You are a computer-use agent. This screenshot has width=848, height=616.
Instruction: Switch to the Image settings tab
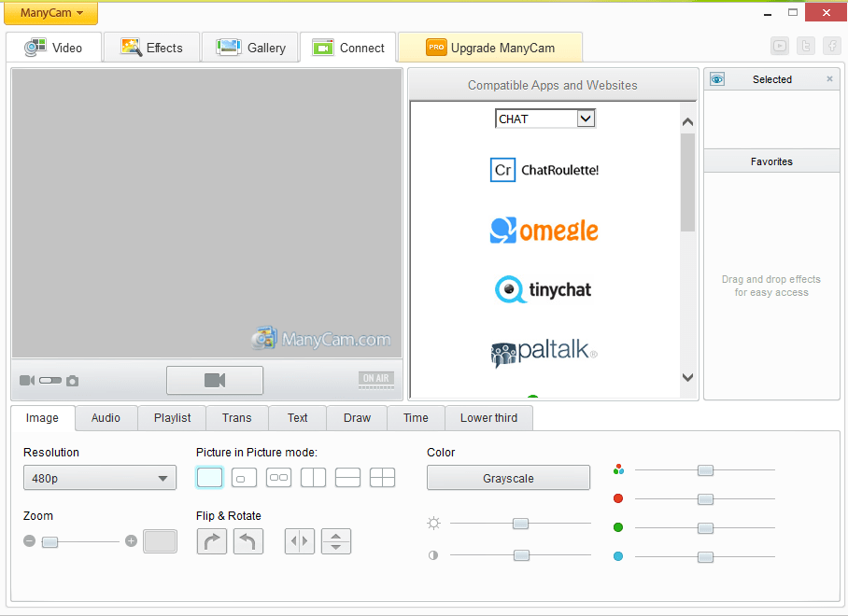42,418
